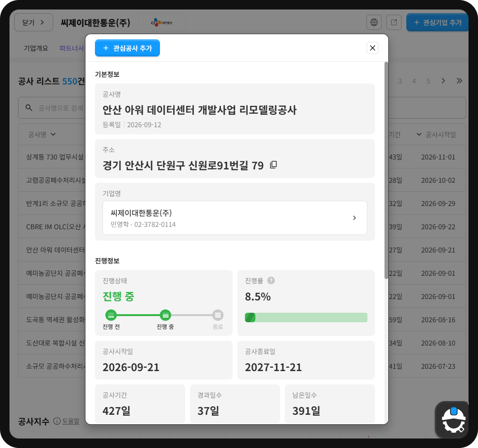Screen dimensions: 478x448
Task: Click the 2026-08-16 start date cell
Action: [x=438, y=320]
